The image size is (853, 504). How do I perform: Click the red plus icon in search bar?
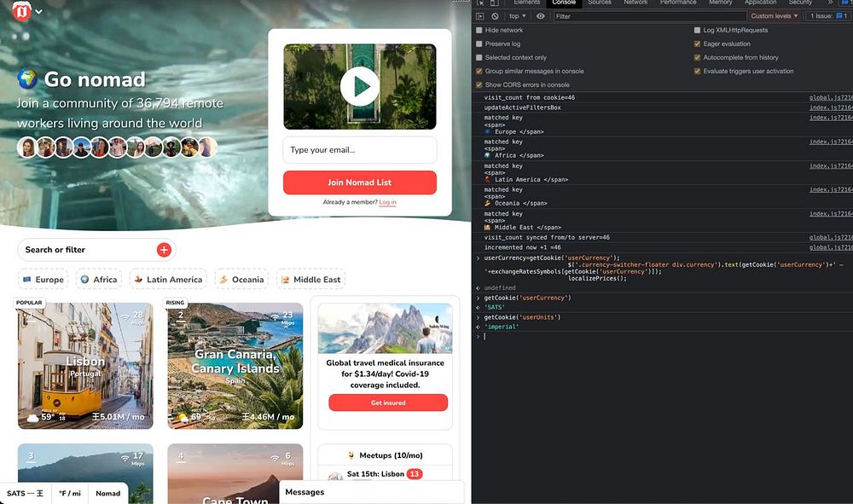tap(164, 250)
